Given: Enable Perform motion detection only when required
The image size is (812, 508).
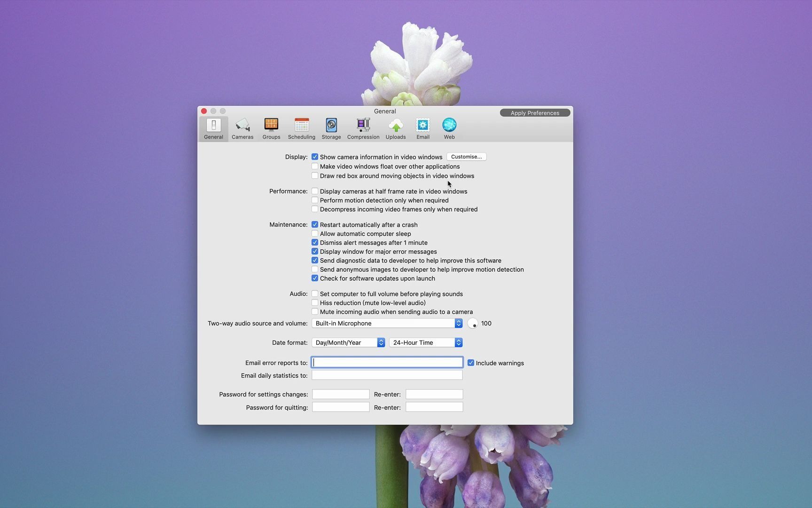Looking at the screenshot, I should tap(315, 200).
